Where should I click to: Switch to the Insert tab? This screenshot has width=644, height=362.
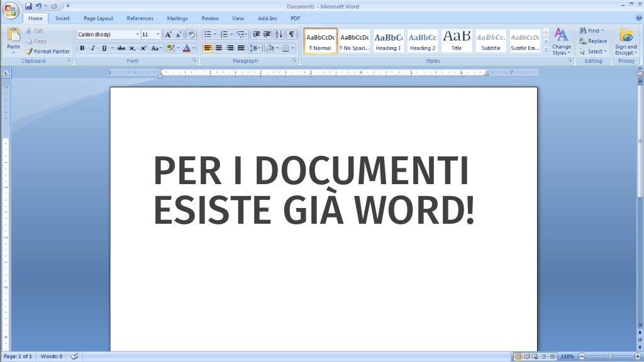point(62,18)
